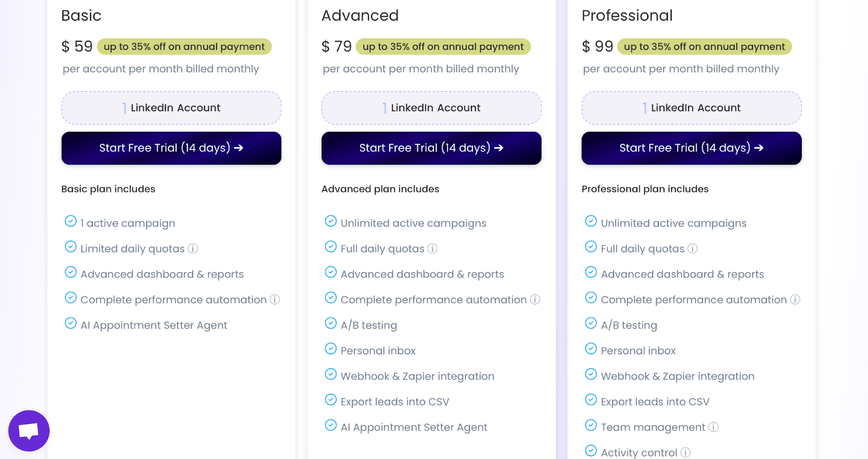Select the Professional plan heading
The height and width of the screenshot is (459, 868).
[627, 16]
